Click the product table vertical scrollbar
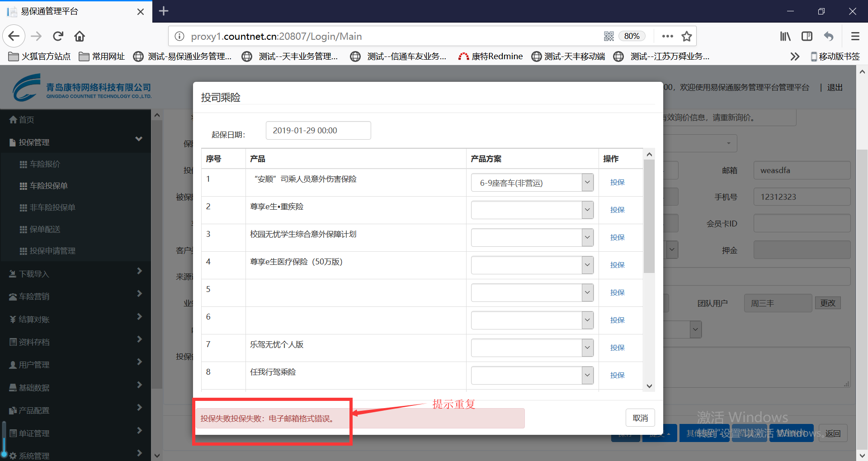The width and height of the screenshot is (868, 461). [x=649, y=217]
